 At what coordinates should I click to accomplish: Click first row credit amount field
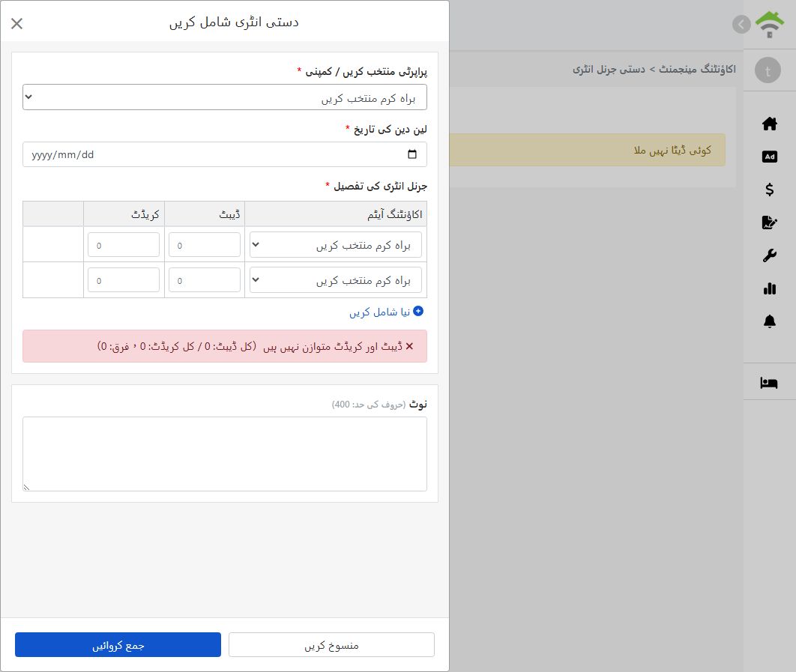click(124, 245)
